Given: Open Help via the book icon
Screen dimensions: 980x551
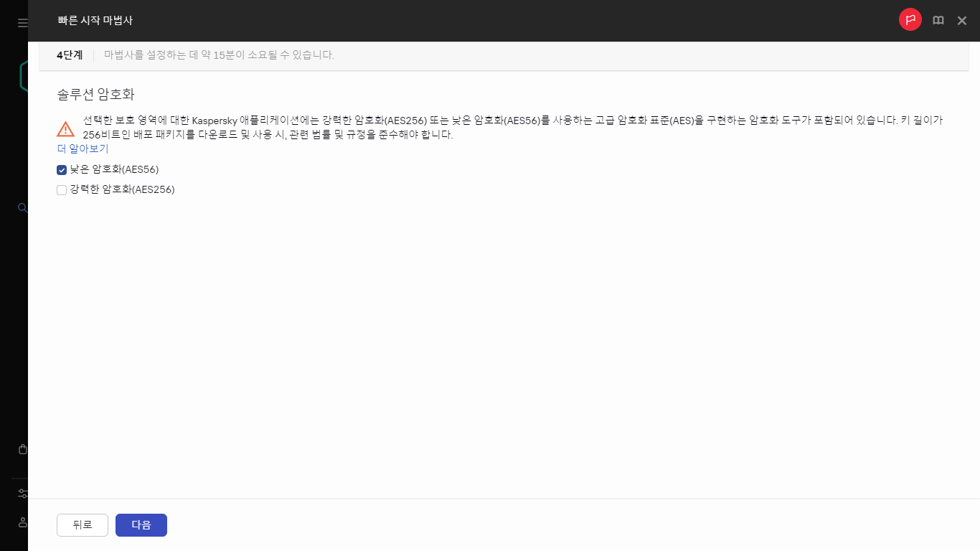Looking at the screenshot, I should [x=938, y=20].
